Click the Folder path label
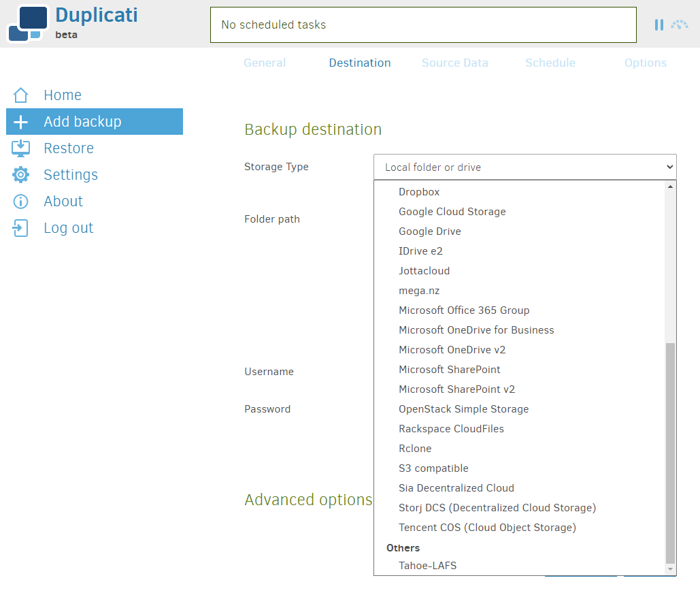This screenshot has width=700, height=610. tap(272, 219)
